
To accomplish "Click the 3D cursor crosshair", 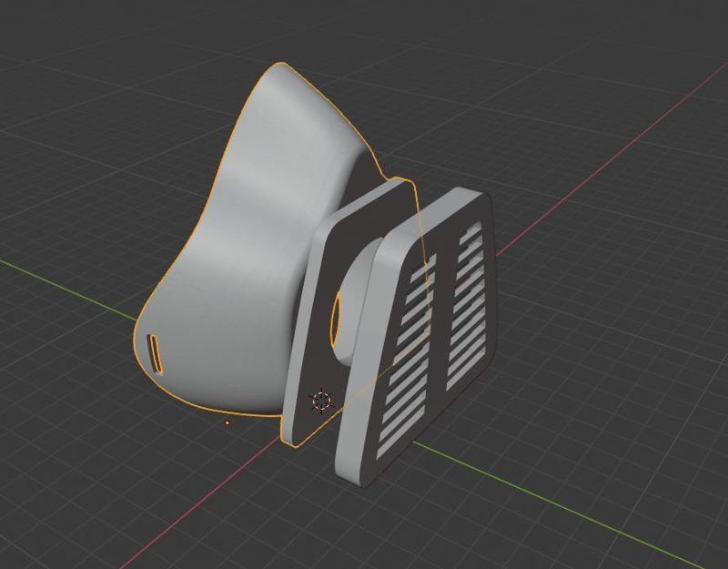I will (x=322, y=401).
